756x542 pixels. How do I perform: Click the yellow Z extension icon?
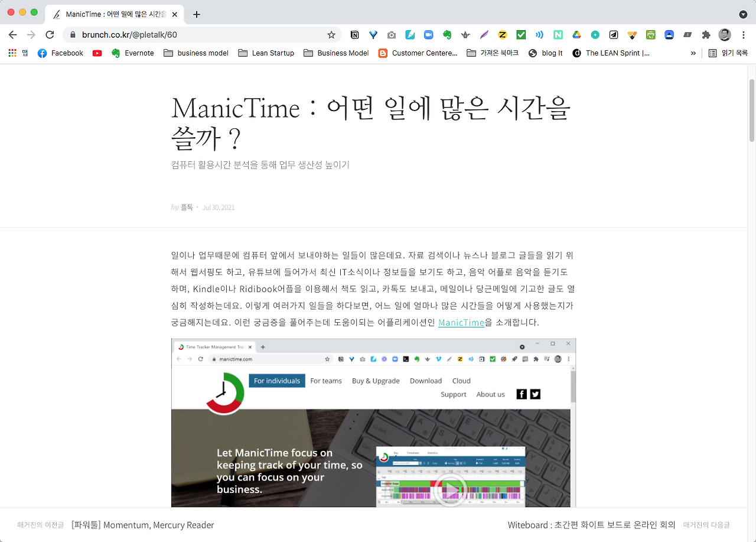pos(503,35)
